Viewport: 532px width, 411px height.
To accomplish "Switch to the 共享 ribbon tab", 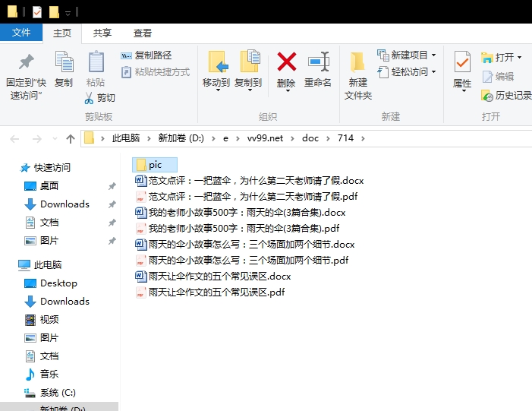I will (102, 33).
